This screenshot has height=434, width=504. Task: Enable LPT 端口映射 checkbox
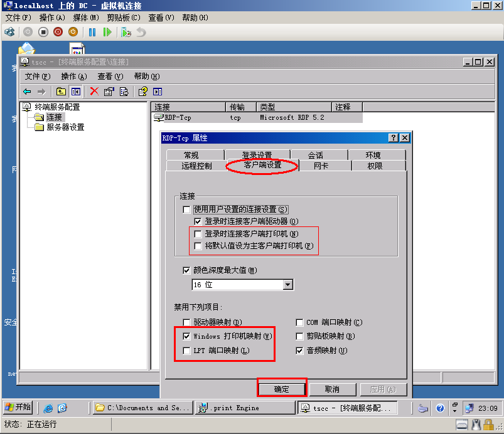coord(186,351)
